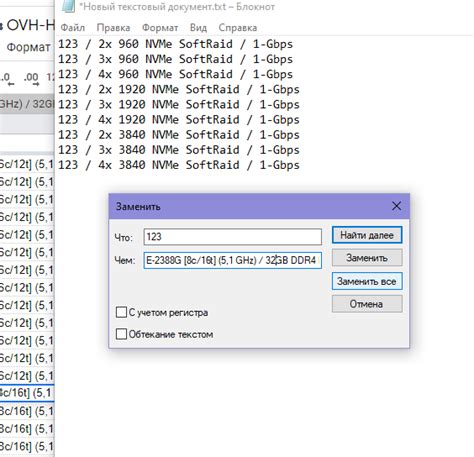Viewport: 474px width, 457px height.
Task: Click the Что search field containing 123
Action: [233, 237]
